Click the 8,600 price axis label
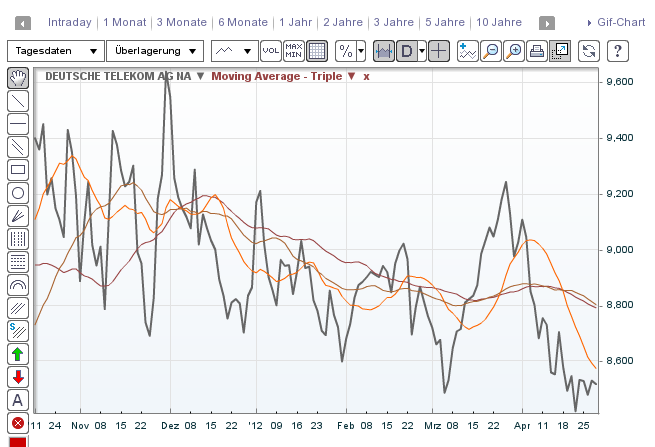Image resolution: width=655 pixels, height=447 pixels. tap(619, 361)
